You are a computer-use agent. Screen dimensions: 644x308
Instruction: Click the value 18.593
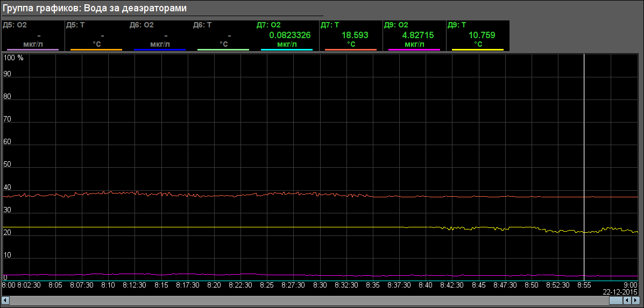click(355, 35)
